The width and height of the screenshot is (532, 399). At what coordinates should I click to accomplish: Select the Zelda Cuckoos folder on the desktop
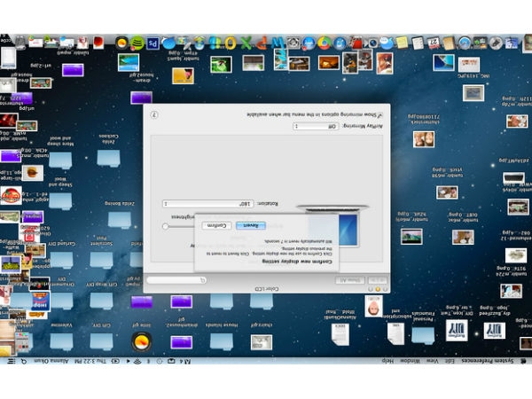[108, 158]
